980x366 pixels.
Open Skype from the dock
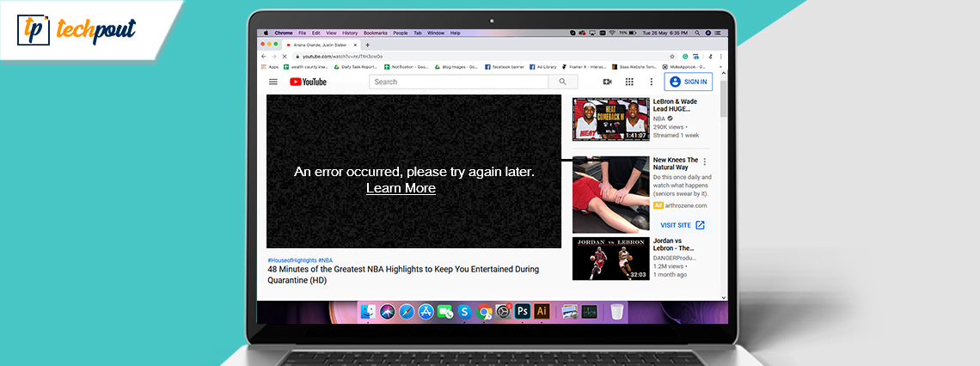pyautogui.click(x=464, y=311)
